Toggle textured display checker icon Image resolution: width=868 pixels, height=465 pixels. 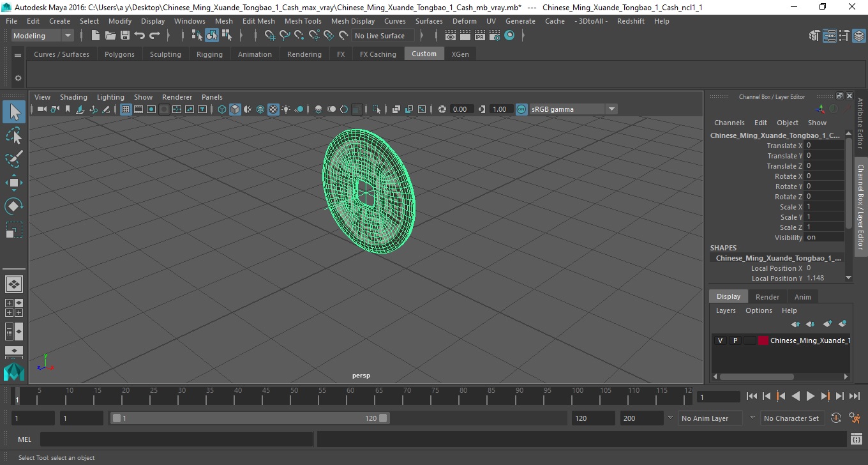pos(273,109)
